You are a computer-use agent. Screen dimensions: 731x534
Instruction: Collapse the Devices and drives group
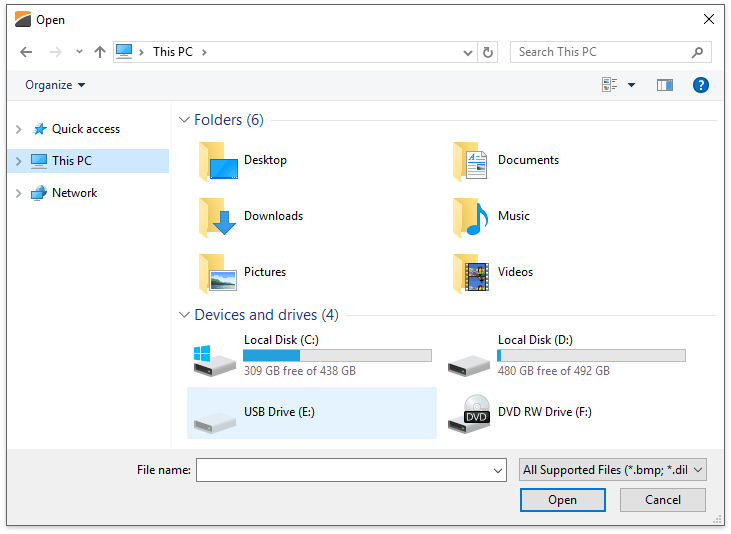coord(184,315)
